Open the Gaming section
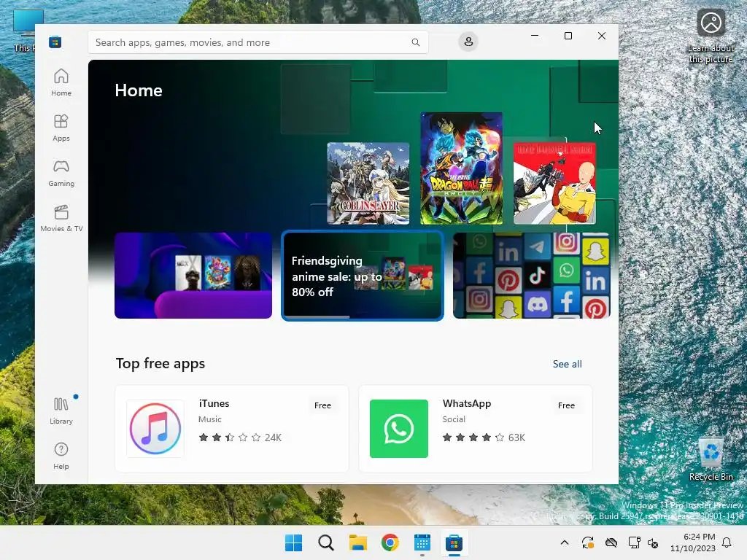747x560 pixels. tap(61, 173)
